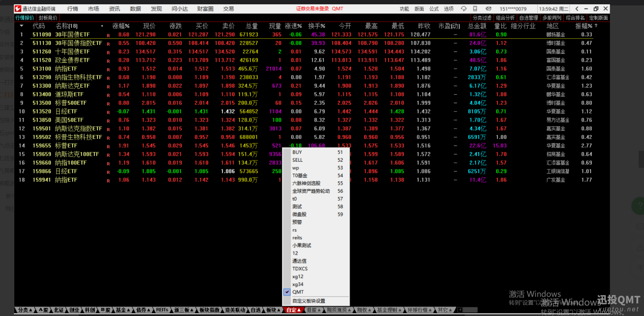Screen dimensions: 644x316
Task: Open the 资讯 top menu
Action: tap(114, 9)
